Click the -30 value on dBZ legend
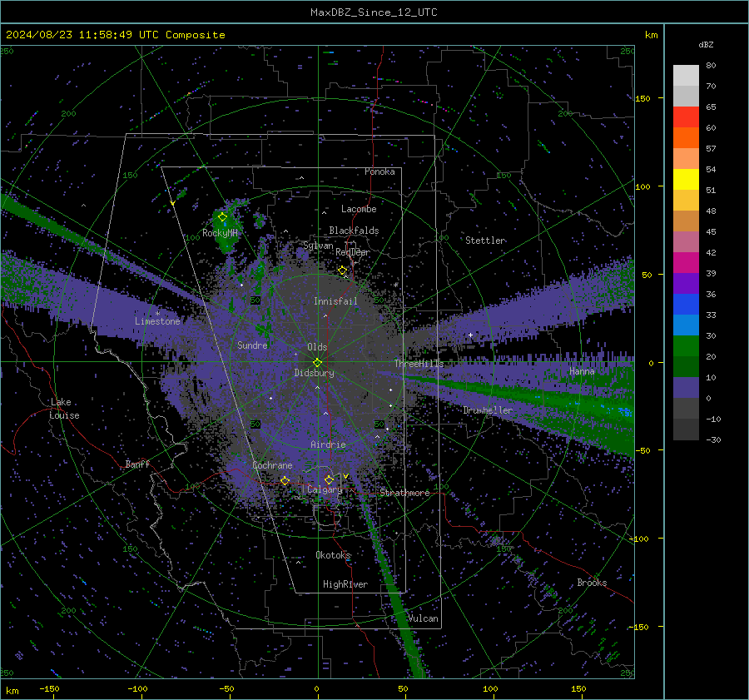The image size is (749, 700). coord(713,439)
